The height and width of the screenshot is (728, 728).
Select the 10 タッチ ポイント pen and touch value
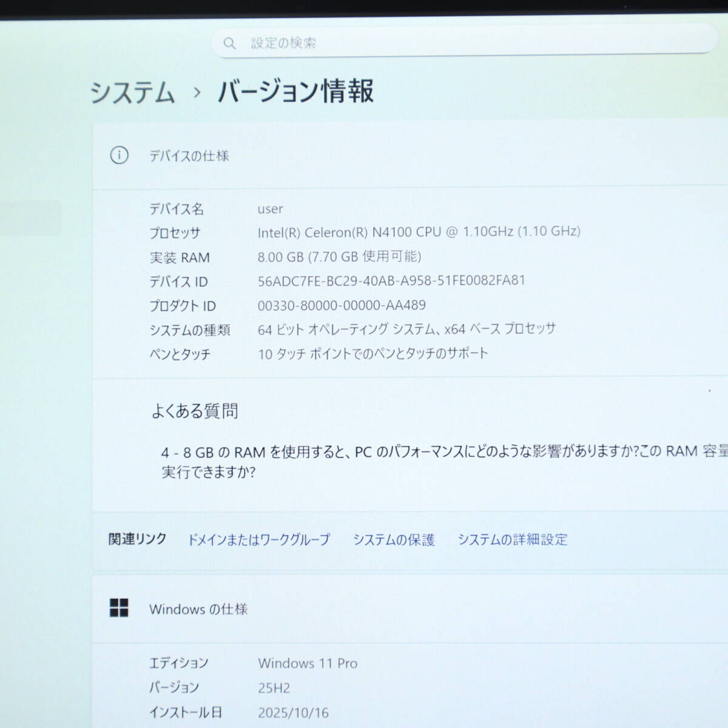372,354
